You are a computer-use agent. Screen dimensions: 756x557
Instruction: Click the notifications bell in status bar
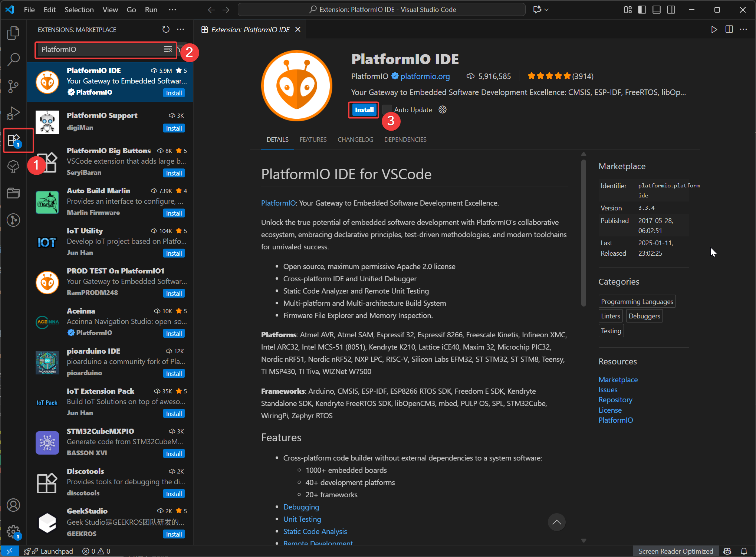click(744, 551)
